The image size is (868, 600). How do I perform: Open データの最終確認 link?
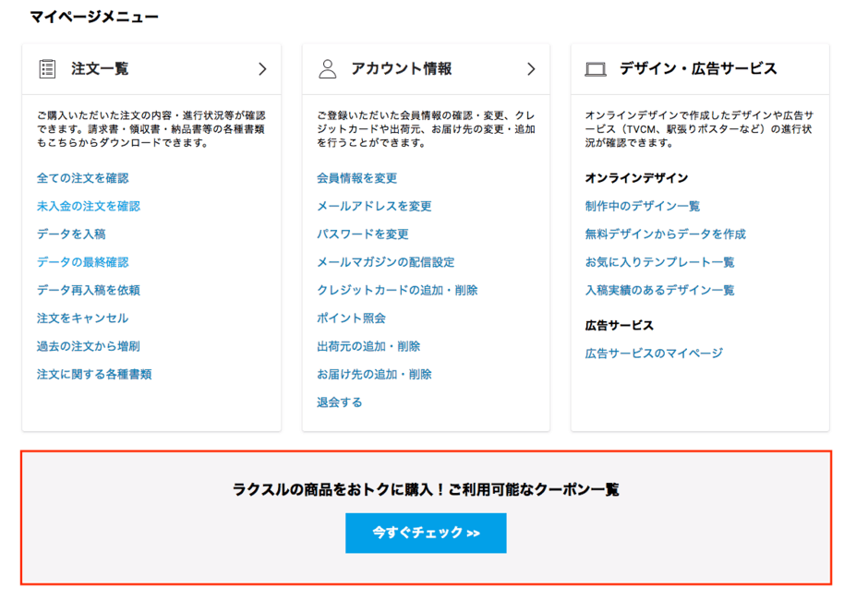click(82, 262)
